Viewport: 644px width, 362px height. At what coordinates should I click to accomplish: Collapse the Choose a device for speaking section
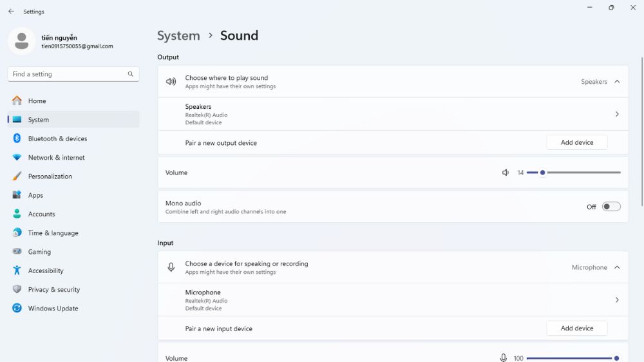click(617, 267)
